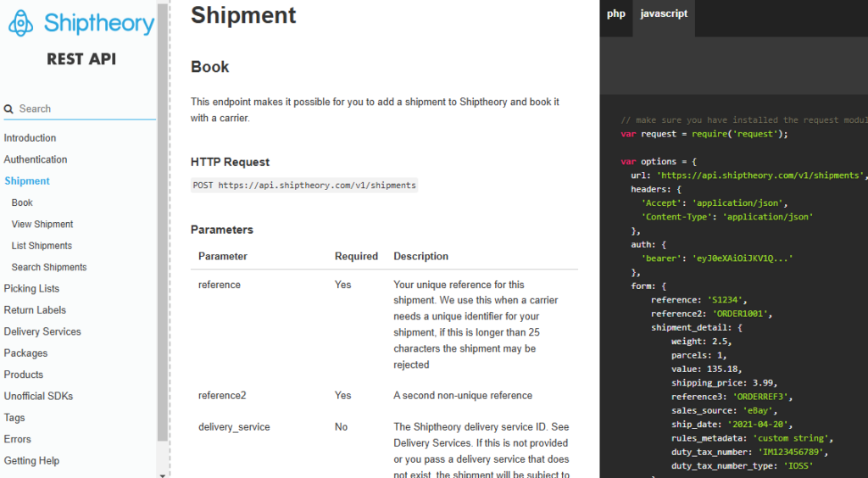Open View Shipment in sidebar

[42, 224]
